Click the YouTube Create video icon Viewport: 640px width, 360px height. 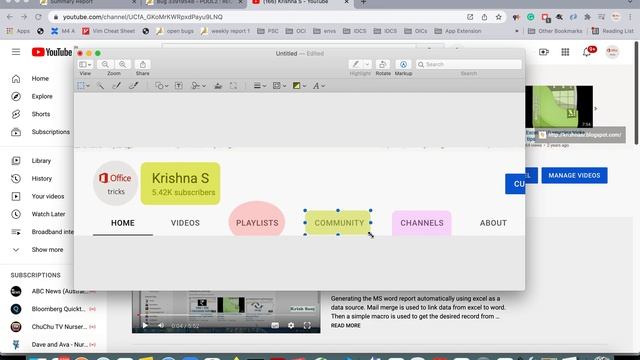coord(544,52)
